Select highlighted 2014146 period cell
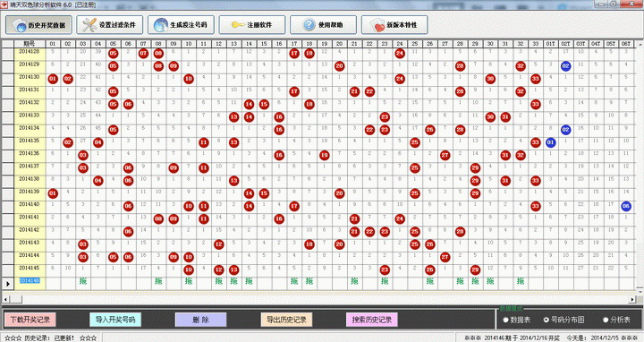This screenshot has height=342, width=644. (30, 281)
